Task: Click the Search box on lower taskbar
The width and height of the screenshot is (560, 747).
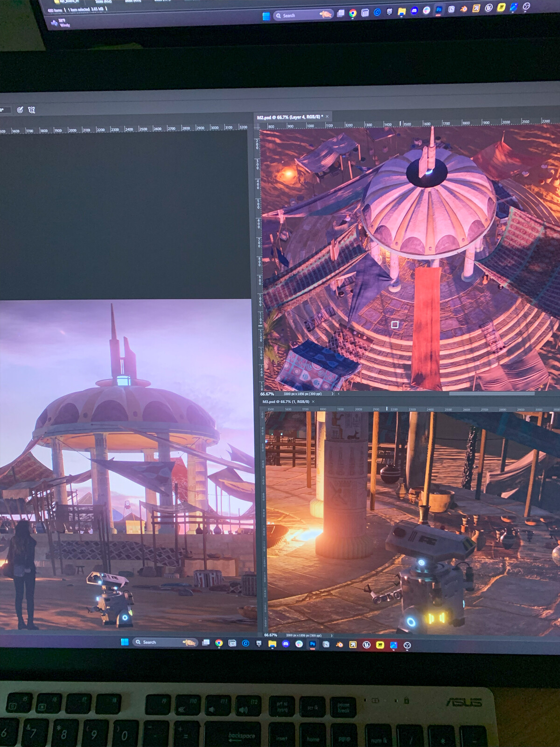Action: tap(166, 642)
